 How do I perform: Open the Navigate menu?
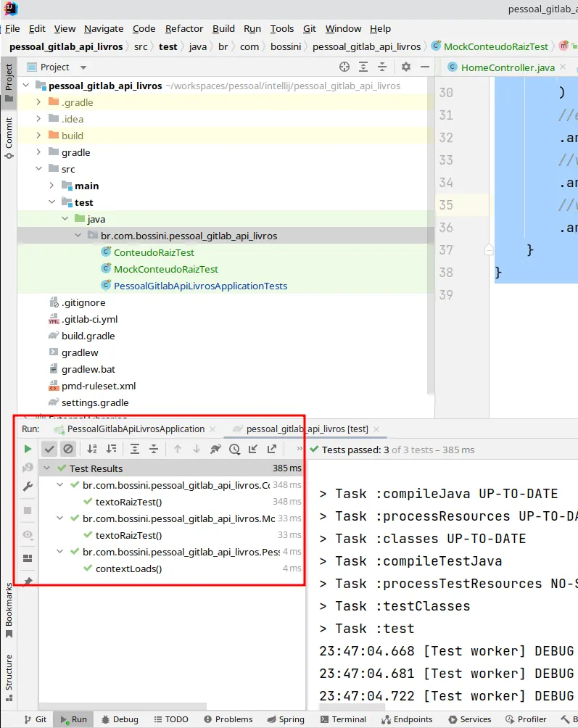[104, 29]
